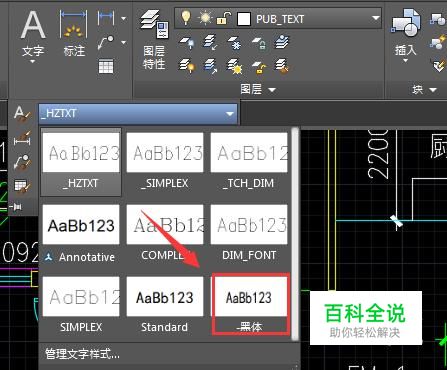Viewport: 447px width, 370px height.
Task: Expand the multileader flyout arrow
Action: coord(124,43)
